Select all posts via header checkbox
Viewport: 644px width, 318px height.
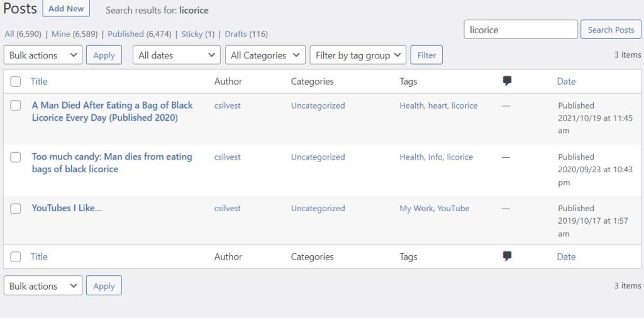(x=16, y=81)
